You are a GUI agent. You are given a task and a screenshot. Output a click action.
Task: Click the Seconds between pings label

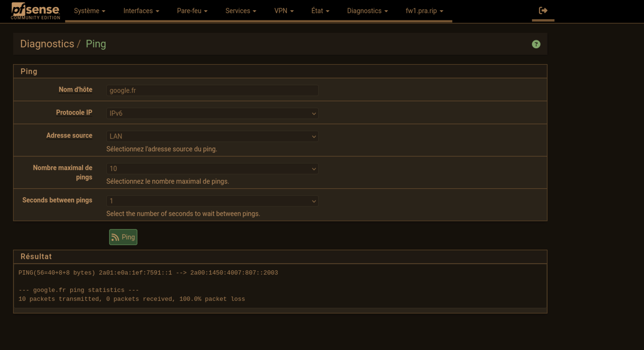coord(57,200)
